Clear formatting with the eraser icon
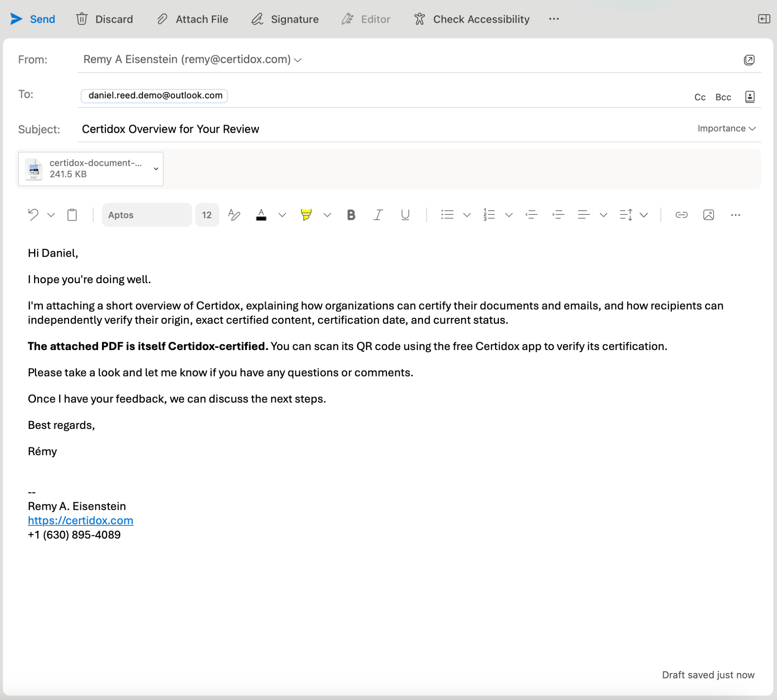Viewport: 777px width, 700px height. 234,214
